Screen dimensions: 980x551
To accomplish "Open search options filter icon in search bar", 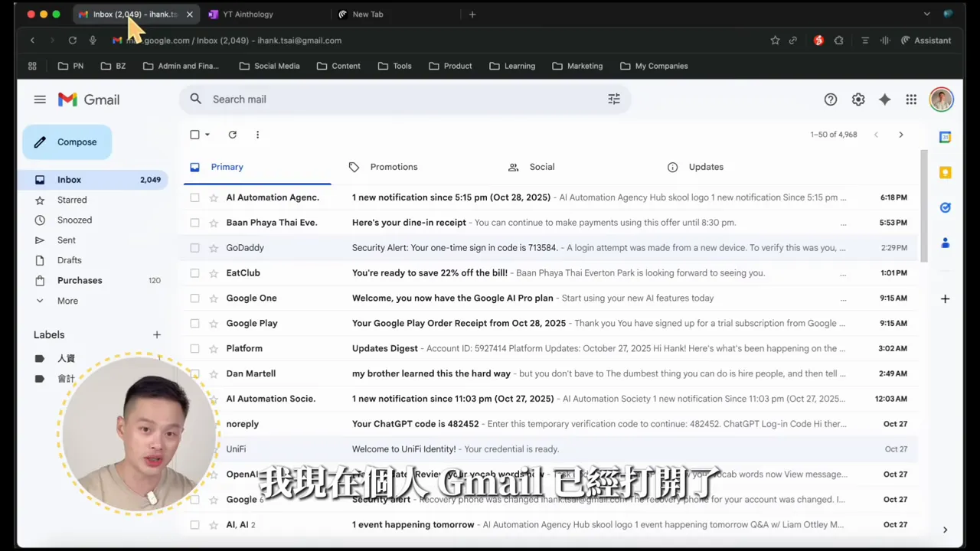I will pyautogui.click(x=614, y=99).
